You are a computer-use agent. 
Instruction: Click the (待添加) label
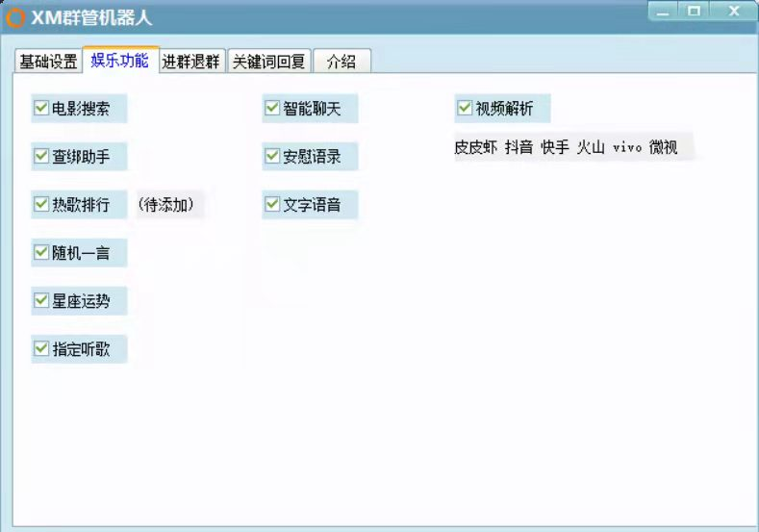point(166,204)
